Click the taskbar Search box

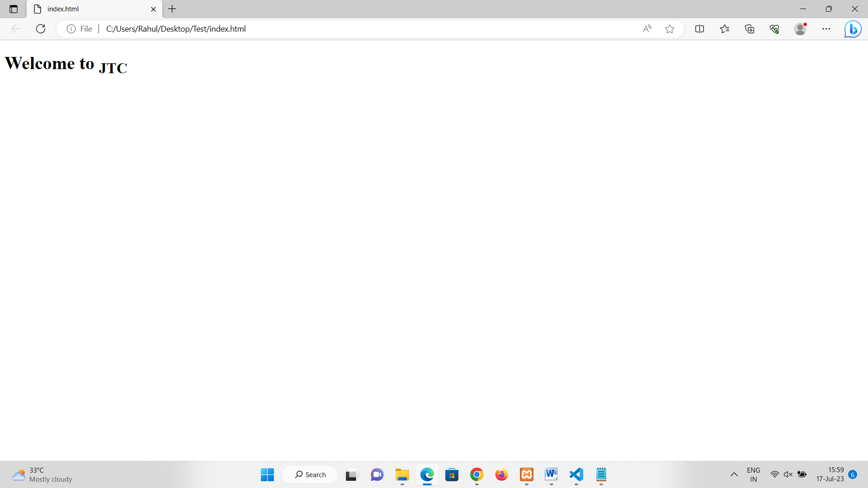point(310,474)
